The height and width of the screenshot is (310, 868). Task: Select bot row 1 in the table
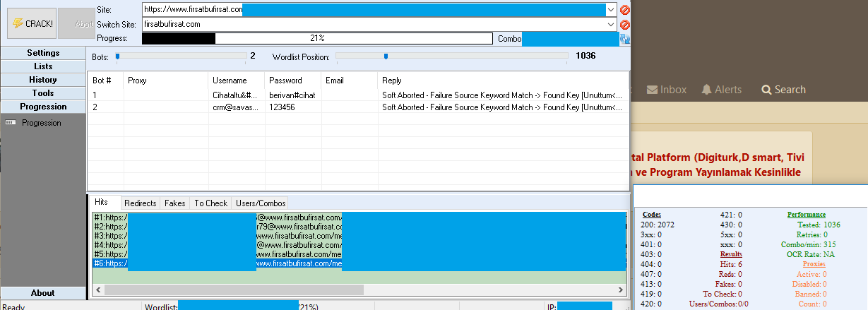tap(358, 95)
